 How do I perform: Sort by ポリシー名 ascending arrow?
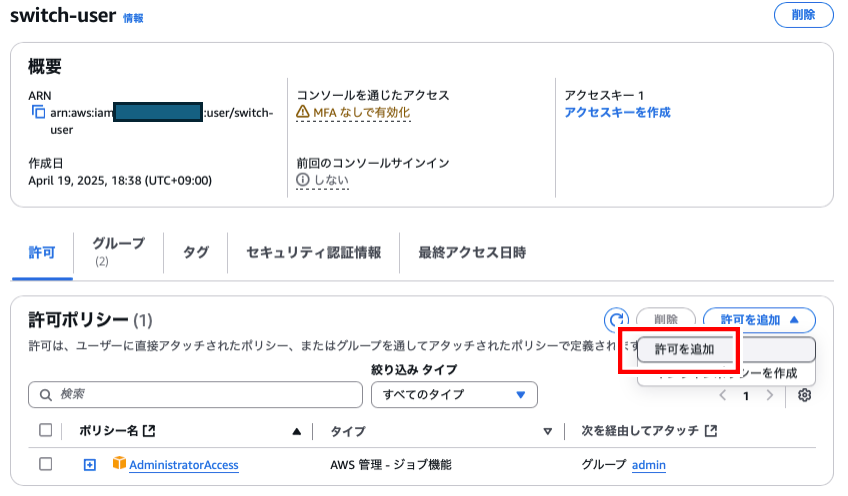(x=296, y=432)
